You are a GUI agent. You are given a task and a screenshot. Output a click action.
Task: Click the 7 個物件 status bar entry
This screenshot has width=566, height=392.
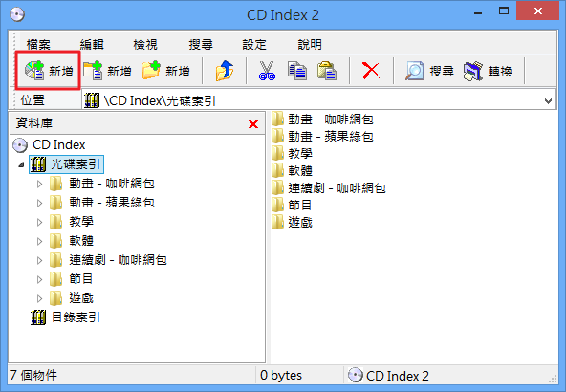click(33, 376)
